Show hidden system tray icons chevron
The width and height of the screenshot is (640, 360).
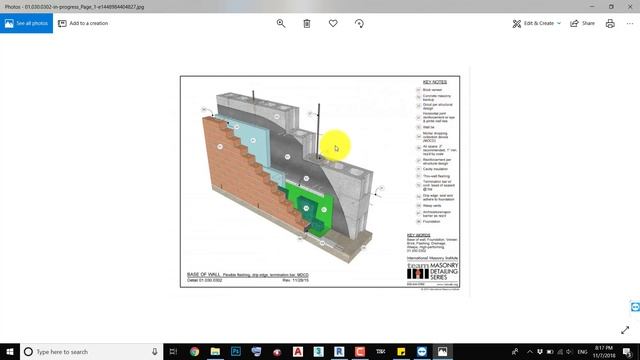coord(529,352)
